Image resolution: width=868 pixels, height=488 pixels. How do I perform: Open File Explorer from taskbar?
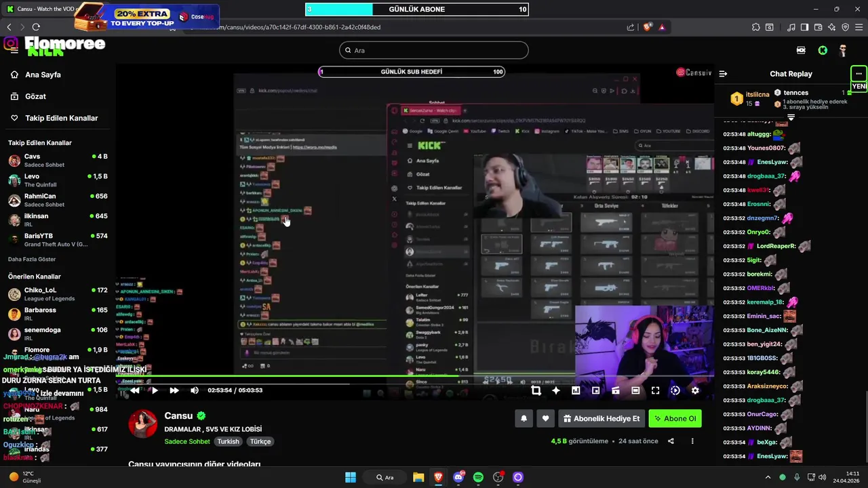point(418,477)
